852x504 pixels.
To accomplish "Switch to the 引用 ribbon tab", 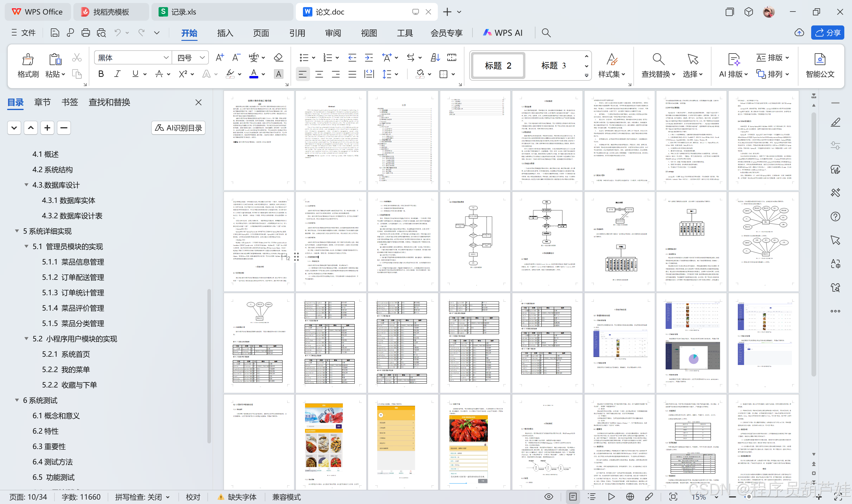I will point(297,33).
